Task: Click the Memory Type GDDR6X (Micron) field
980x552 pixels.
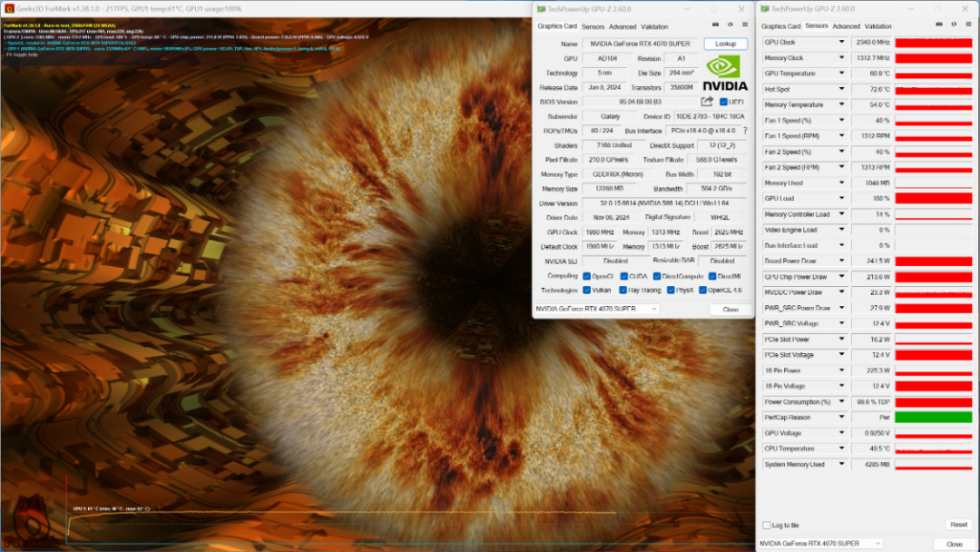Action: tap(618, 173)
